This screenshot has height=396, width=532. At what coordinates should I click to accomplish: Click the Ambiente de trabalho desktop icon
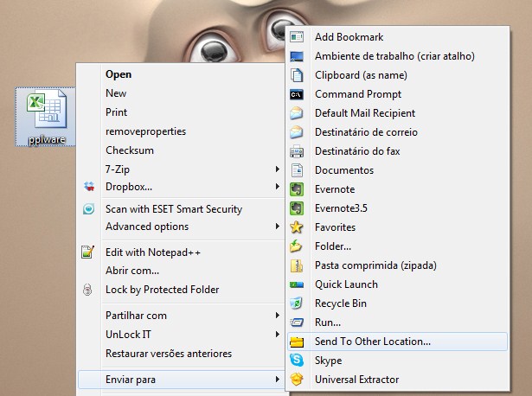point(297,56)
